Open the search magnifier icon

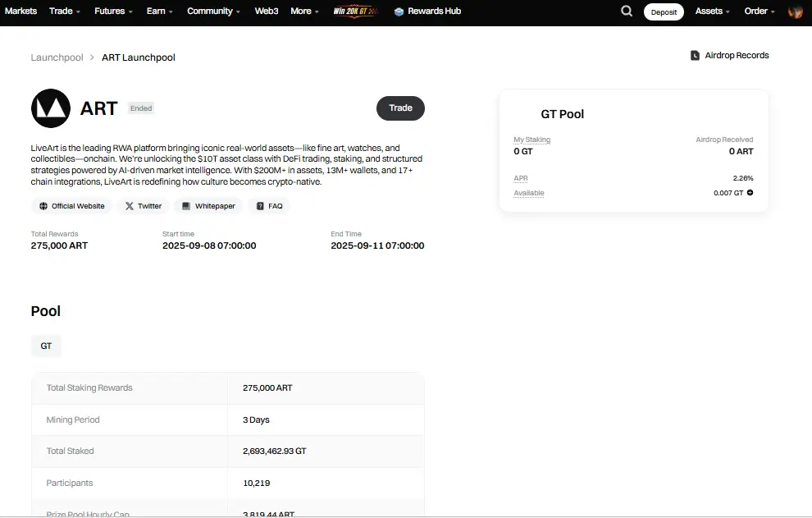tap(627, 11)
